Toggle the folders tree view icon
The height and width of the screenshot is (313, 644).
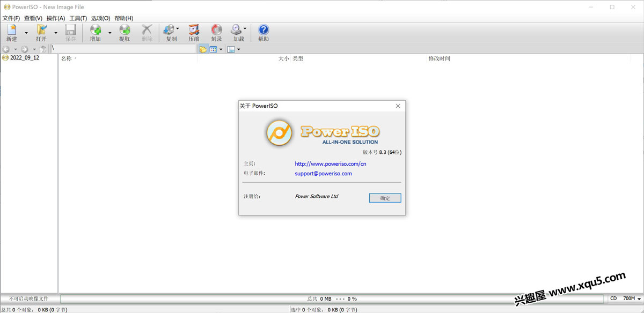click(x=203, y=49)
